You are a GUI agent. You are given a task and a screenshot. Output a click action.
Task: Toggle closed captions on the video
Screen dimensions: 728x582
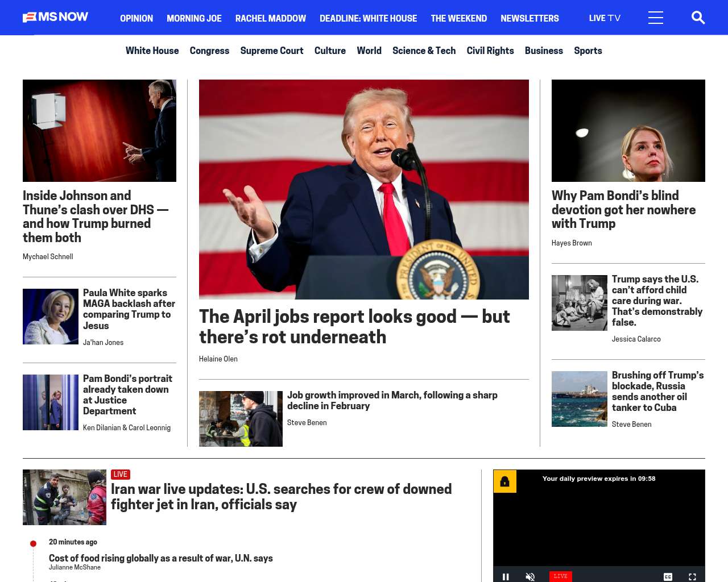pyautogui.click(x=668, y=576)
